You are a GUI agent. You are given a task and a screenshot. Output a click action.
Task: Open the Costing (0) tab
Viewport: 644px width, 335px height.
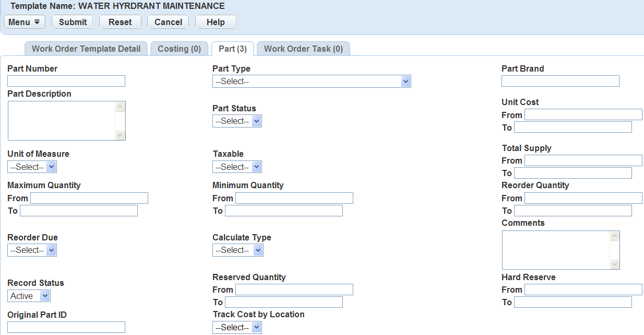pos(179,49)
